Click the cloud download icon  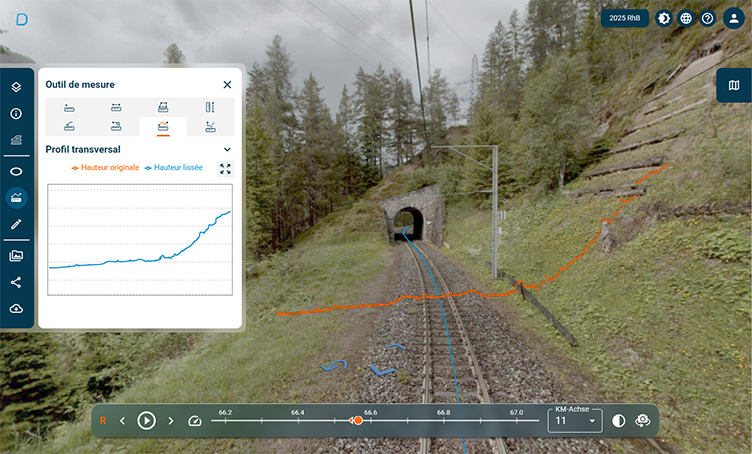(x=16, y=309)
